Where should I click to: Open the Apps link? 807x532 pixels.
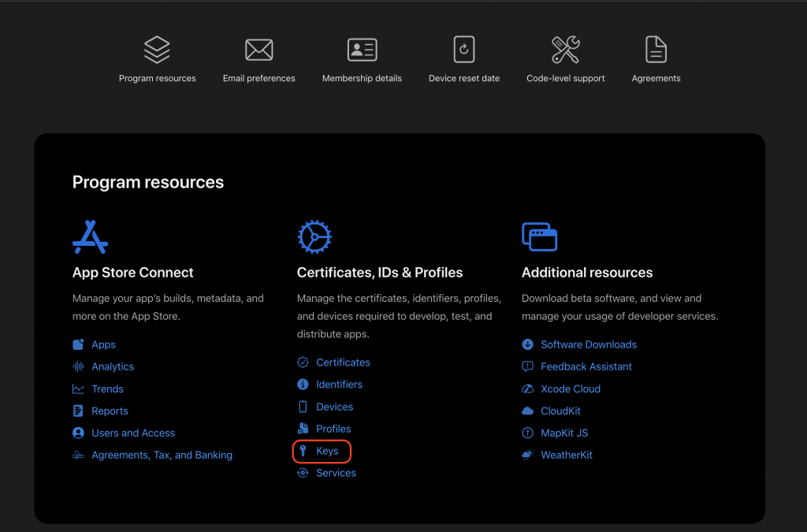click(x=103, y=344)
